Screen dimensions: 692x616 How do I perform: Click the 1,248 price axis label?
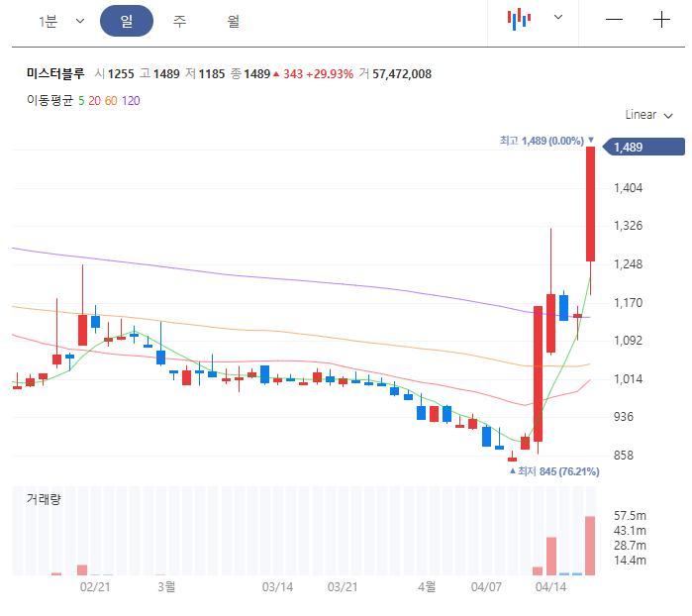pyautogui.click(x=628, y=264)
